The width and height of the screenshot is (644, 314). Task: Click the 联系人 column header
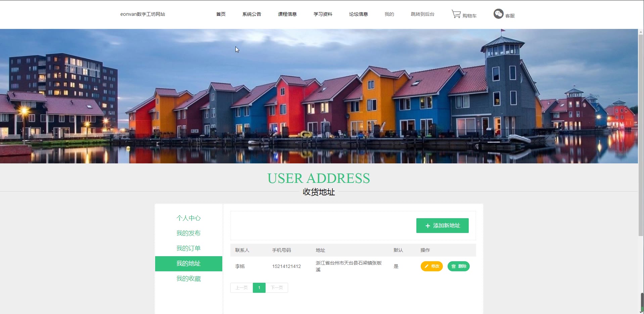(242, 250)
